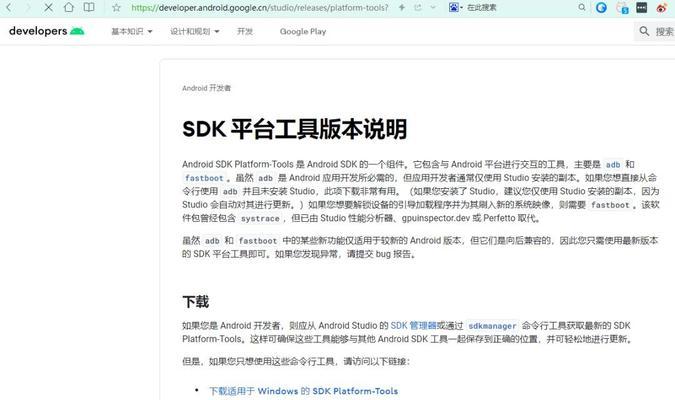Expand the 基本知识 dropdown menu
Screen dimensions: 675x400
pos(132,31)
